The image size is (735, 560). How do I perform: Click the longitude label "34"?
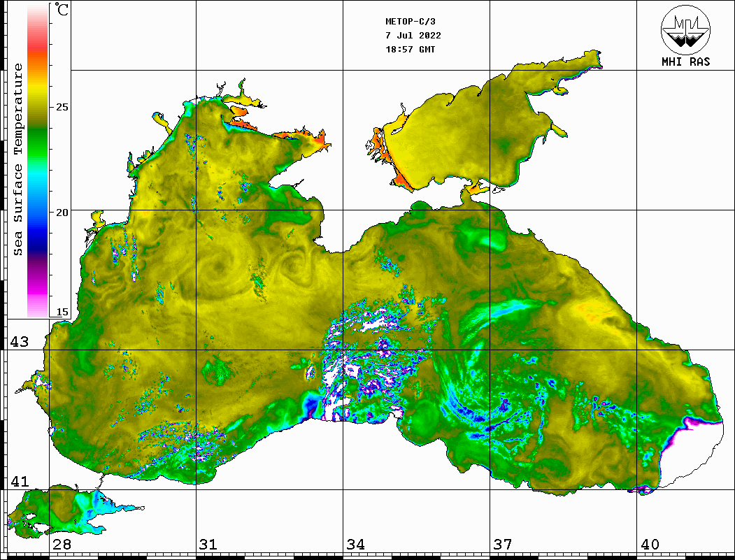click(355, 544)
